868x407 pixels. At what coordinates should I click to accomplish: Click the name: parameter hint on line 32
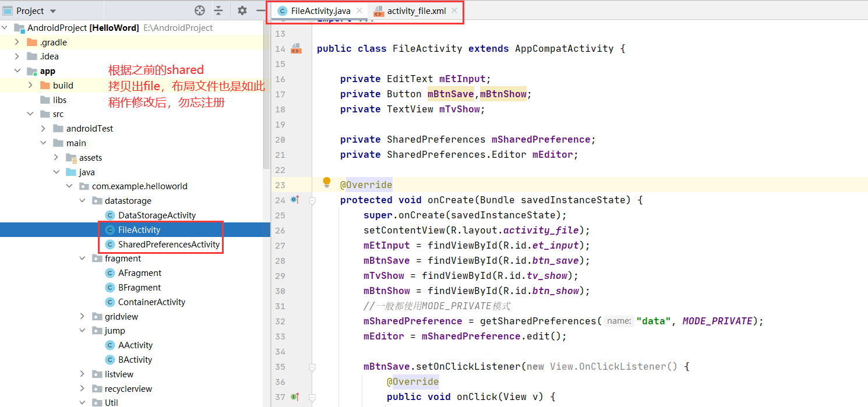(619, 321)
